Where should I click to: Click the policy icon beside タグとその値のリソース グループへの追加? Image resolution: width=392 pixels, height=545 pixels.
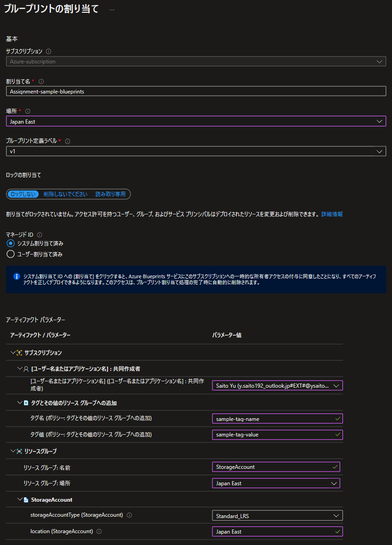(x=26, y=403)
